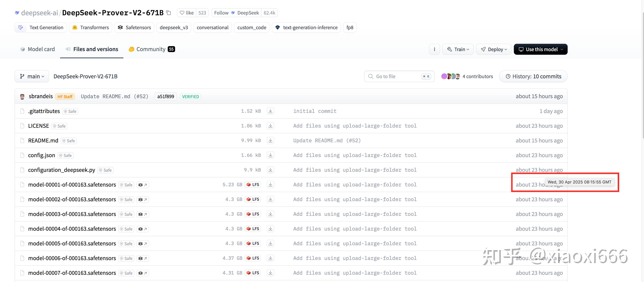This screenshot has height=282, width=644.
Task: Inspect tensors of model-00006 safetensors file
Action: [x=143, y=258]
